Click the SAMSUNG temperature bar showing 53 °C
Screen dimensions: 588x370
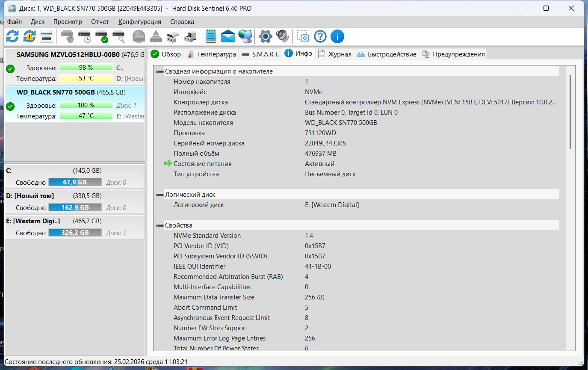pyautogui.click(x=86, y=78)
